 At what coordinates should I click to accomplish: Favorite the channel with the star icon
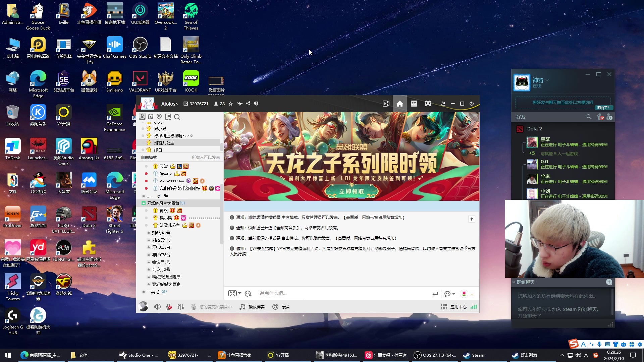(x=231, y=104)
